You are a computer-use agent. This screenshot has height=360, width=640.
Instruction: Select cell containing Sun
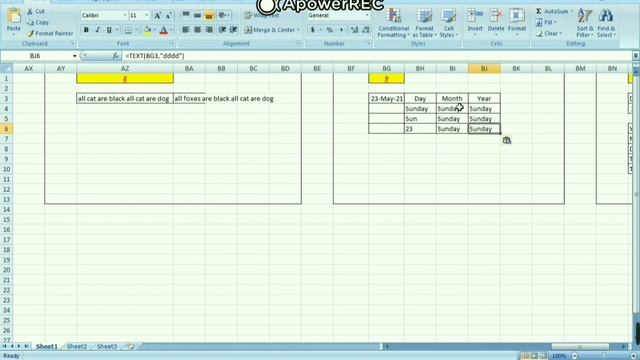pyautogui.click(x=420, y=119)
